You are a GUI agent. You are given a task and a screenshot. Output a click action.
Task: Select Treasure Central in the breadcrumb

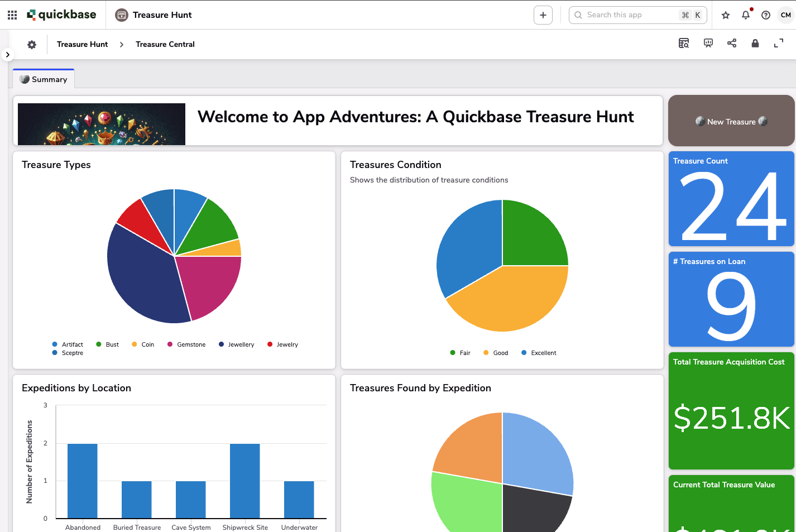(165, 44)
